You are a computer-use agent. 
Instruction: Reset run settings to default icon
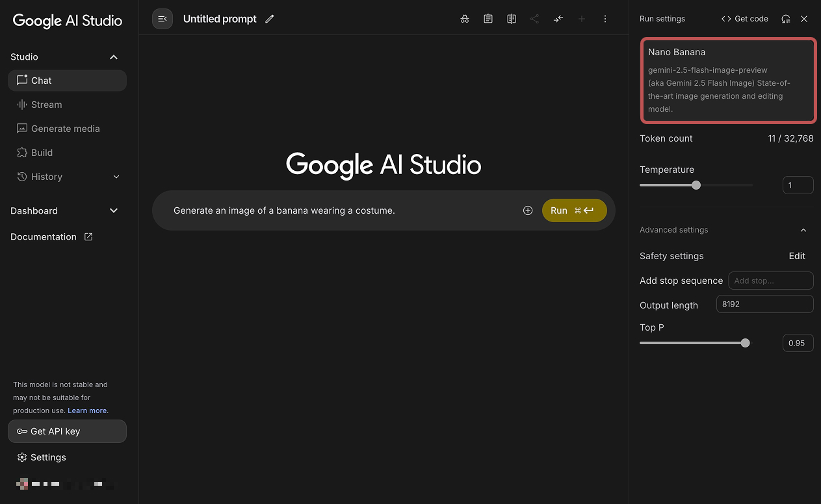tap(786, 19)
